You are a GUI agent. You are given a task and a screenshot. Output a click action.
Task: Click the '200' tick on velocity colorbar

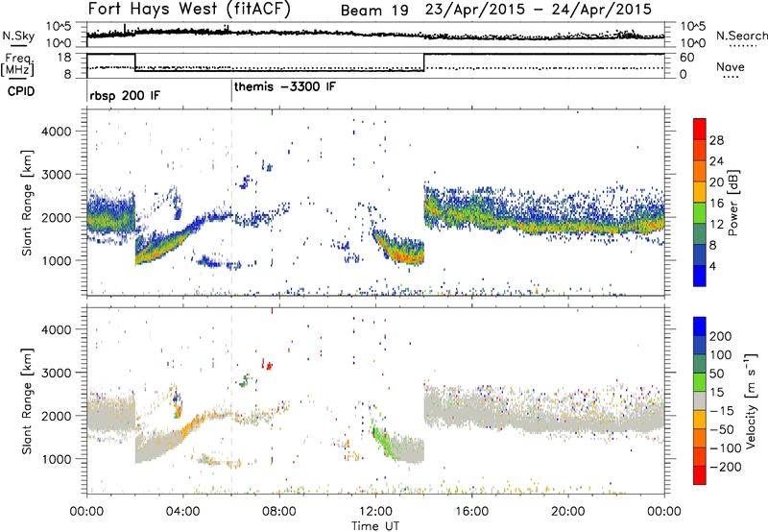tap(721, 336)
